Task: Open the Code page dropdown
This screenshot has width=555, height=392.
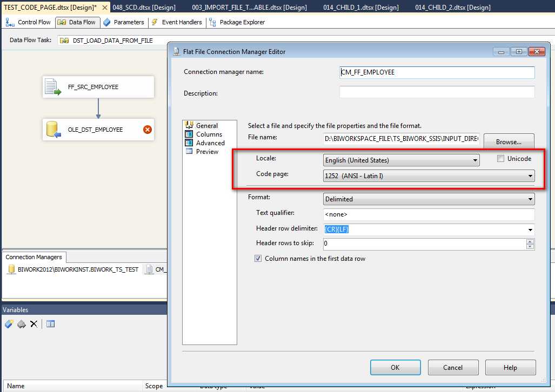Action: (530, 176)
